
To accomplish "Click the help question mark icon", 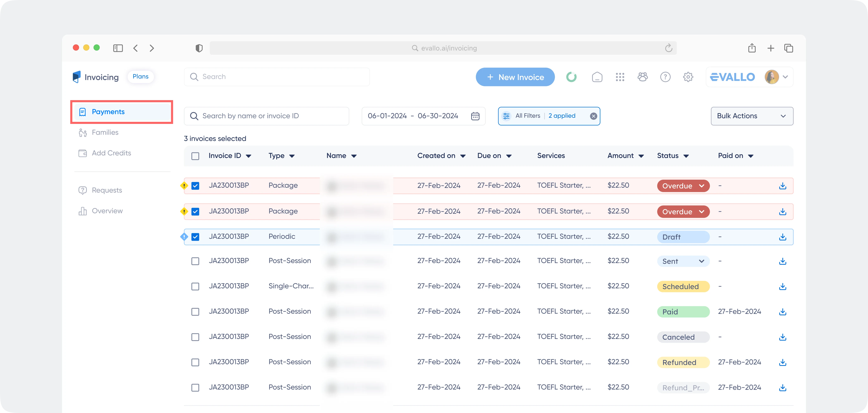I will click(665, 77).
